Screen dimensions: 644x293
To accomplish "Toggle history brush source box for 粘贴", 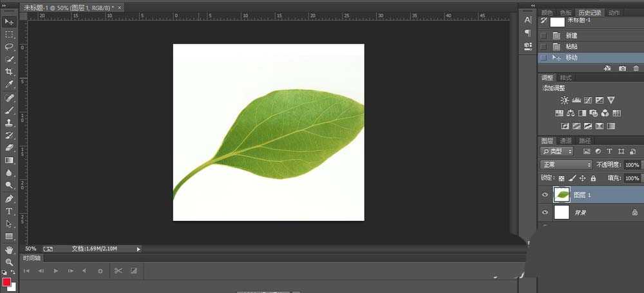I will tap(544, 46).
